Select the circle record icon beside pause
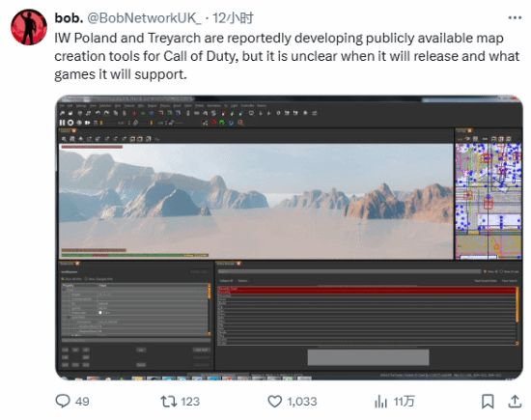This screenshot has width=531, height=420. (x=70, y=123)
